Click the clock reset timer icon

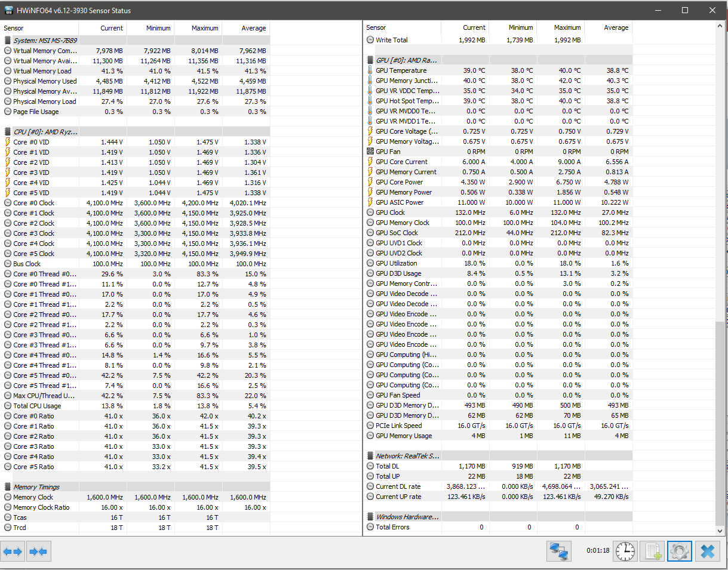(625, 551)
